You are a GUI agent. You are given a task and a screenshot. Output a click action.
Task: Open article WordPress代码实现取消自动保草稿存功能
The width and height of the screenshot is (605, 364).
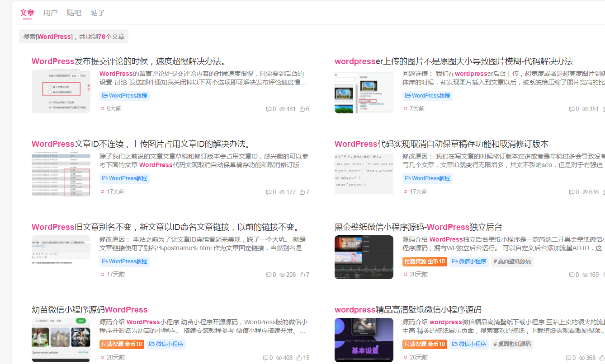coord(441,144)
